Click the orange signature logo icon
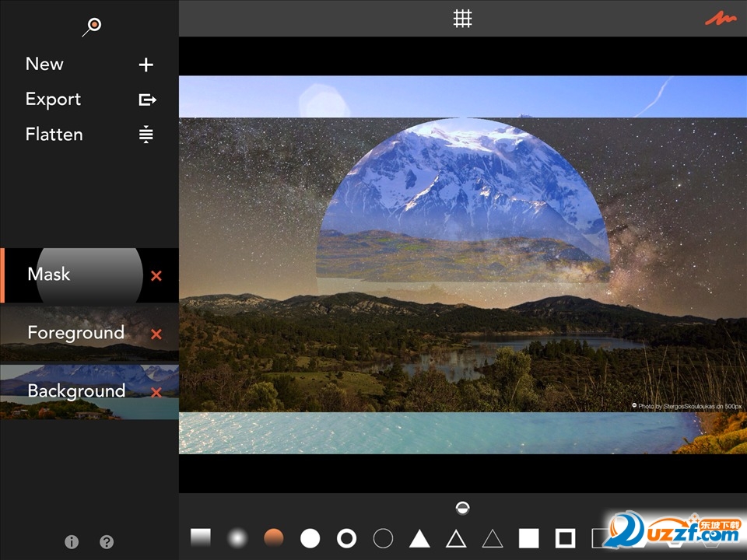The width and height of the screenshot is (747, 560). coord(720,19)
